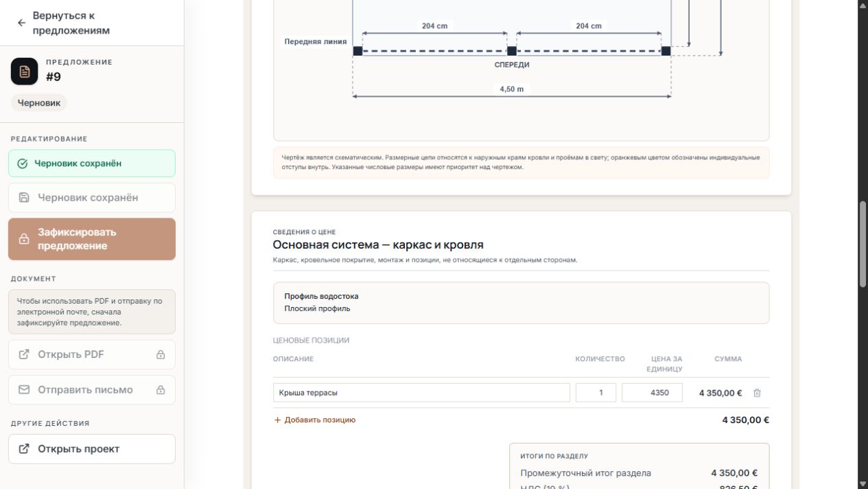Click the heading Основная система — каркас и кровля

(378, 244)
